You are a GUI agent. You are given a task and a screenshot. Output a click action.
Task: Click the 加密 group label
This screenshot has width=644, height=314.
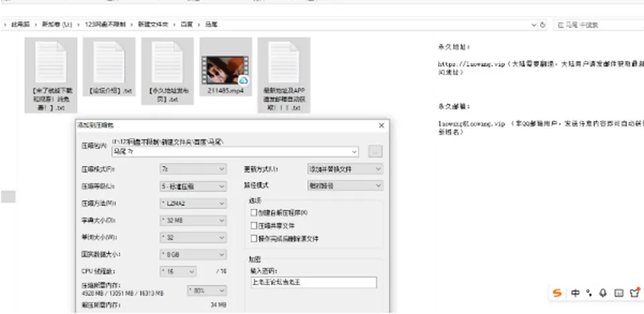(x=255, y=260)
